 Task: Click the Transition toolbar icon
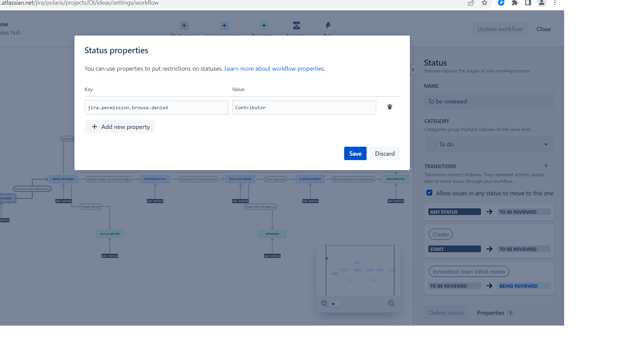coord(297,25)
